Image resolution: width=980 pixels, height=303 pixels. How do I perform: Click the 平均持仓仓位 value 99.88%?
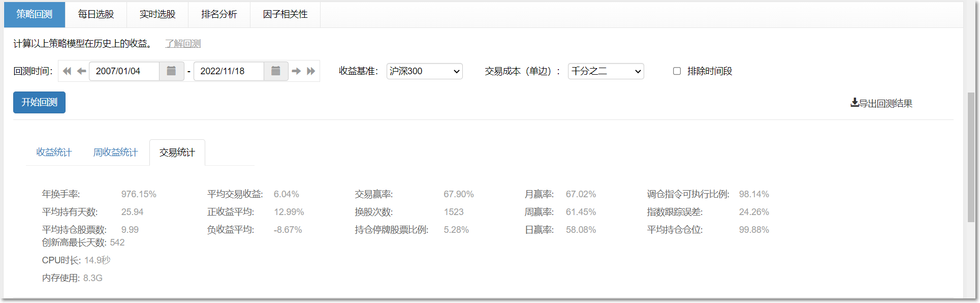754,230
